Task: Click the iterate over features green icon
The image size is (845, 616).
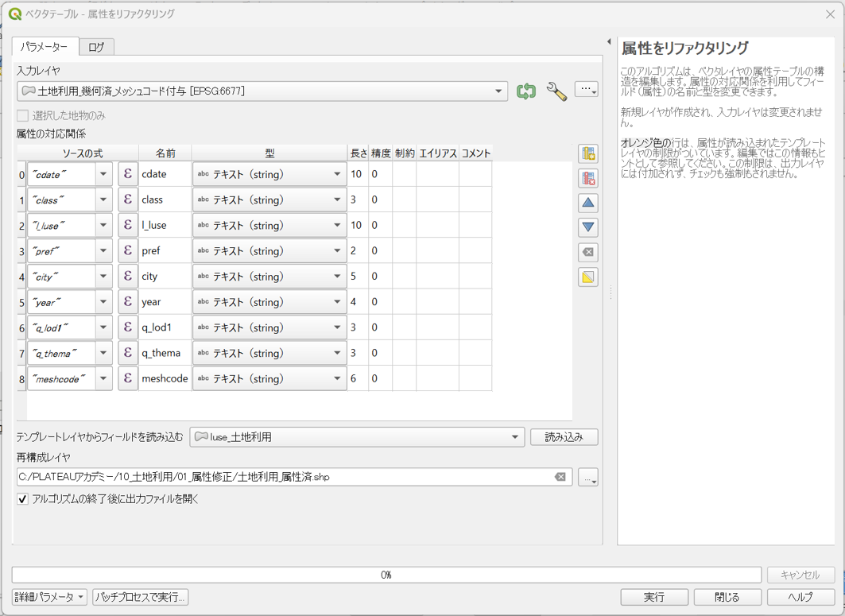Action: (525, 91)
